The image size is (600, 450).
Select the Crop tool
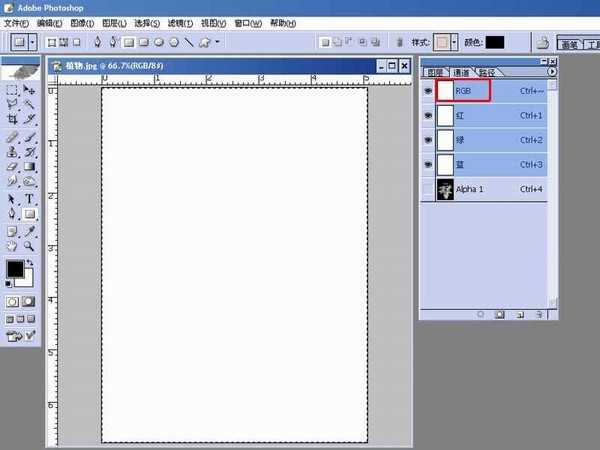pyautogui.click(x=12, y=119)
